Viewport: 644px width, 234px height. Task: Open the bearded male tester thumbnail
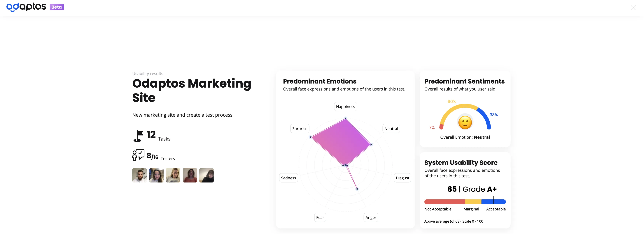pyautogui.click(x=139, y=175)
